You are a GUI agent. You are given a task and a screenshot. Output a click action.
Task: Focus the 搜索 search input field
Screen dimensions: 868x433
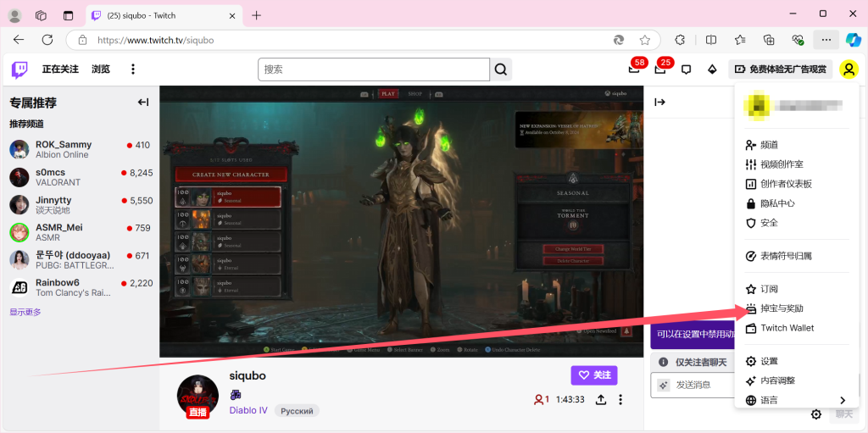click(x=374, y=69)
